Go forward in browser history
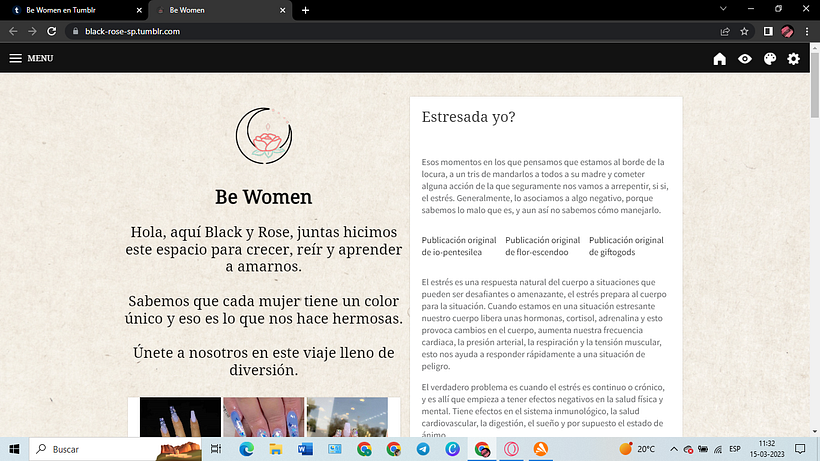Image resolution: width=820 pixels, height=461 pixels. (x=32, y=31)
